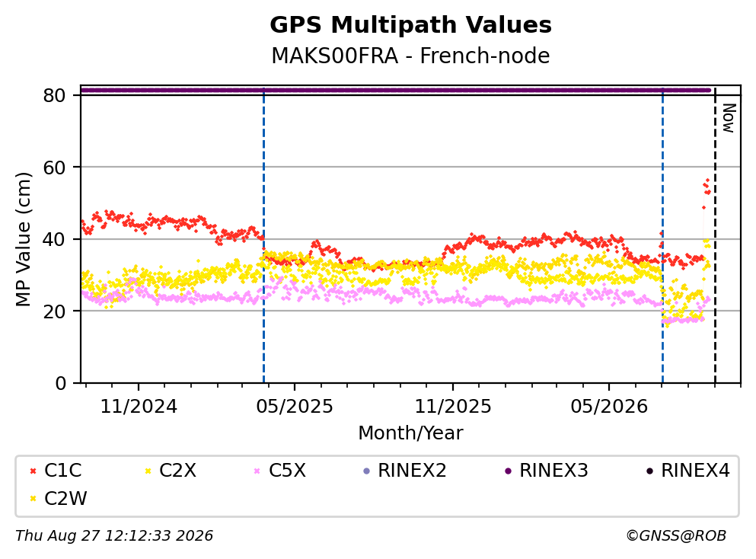Click the C2W legend marker
Viewport: 756px width, 559px height.
[33, 499]
